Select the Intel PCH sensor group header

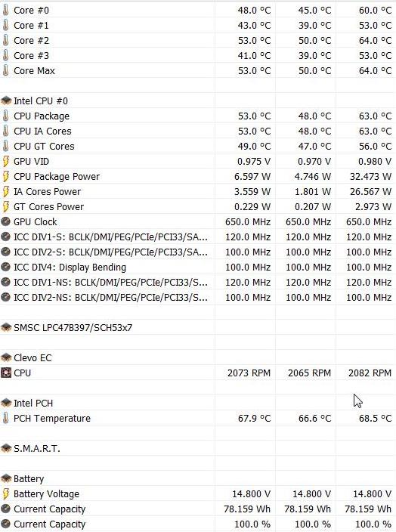(198, 403)
